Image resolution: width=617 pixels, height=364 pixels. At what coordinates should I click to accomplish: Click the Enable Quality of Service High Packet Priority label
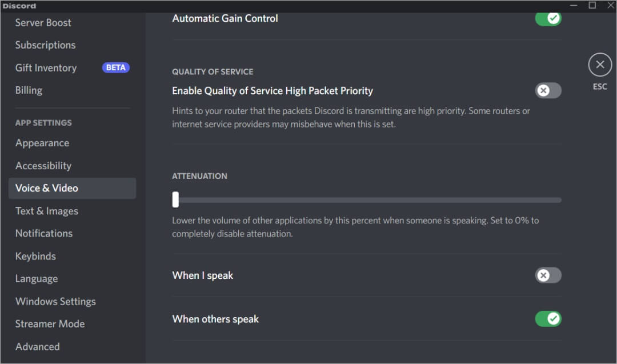coord(273,91)
